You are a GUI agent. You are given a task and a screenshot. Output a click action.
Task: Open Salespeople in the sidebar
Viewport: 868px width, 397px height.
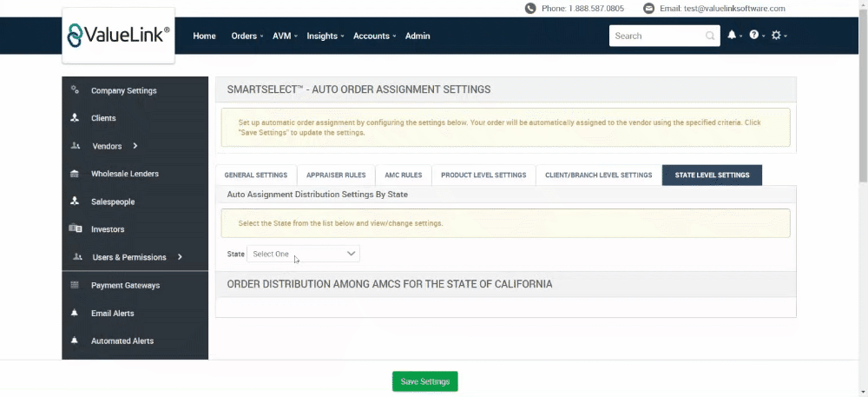(x=113, y=202)
